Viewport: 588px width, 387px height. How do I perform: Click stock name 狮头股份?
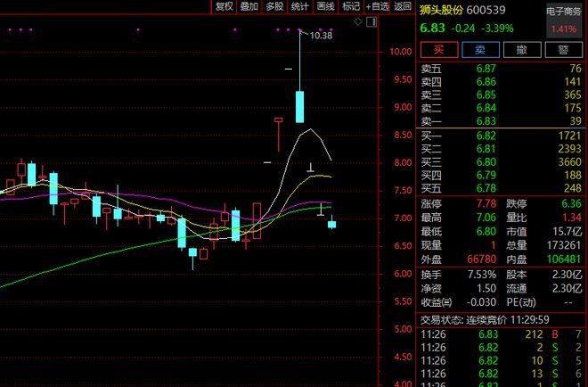point(441,10)
